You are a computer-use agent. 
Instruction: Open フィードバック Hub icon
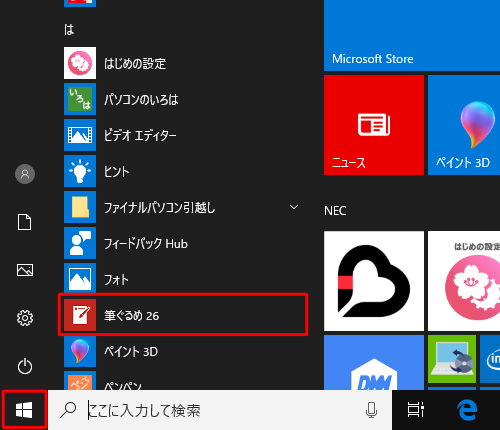tap(80, 243)
